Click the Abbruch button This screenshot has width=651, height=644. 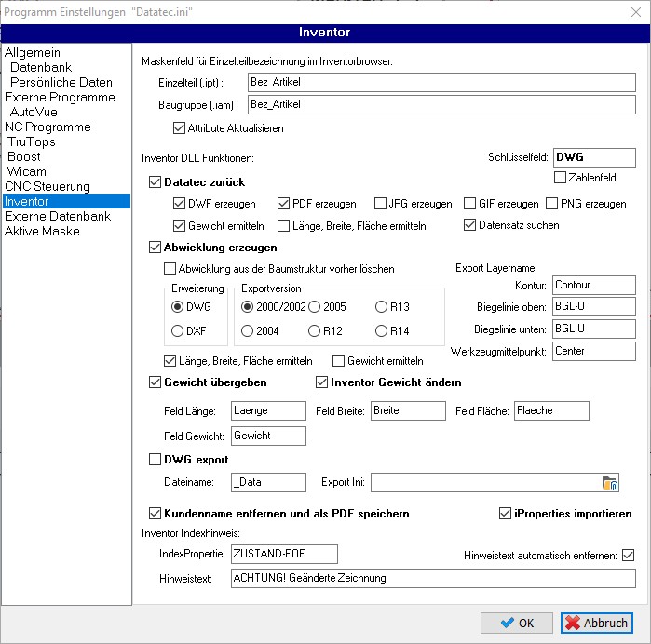coord(597,623)
